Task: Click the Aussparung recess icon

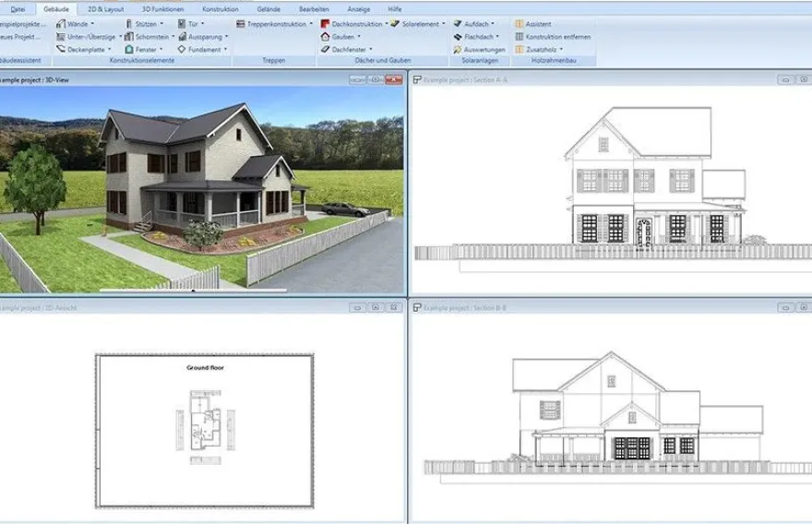Action: (x=182, y=37)
